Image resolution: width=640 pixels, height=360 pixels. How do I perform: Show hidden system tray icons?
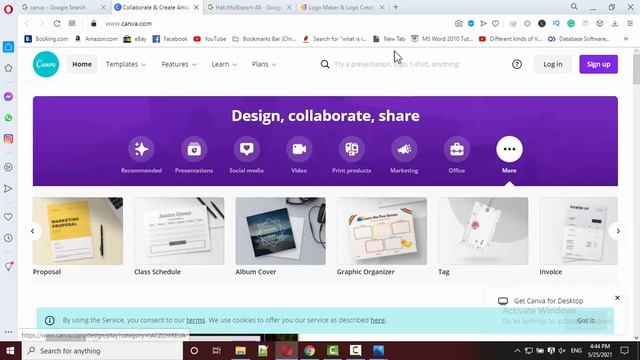517,351
